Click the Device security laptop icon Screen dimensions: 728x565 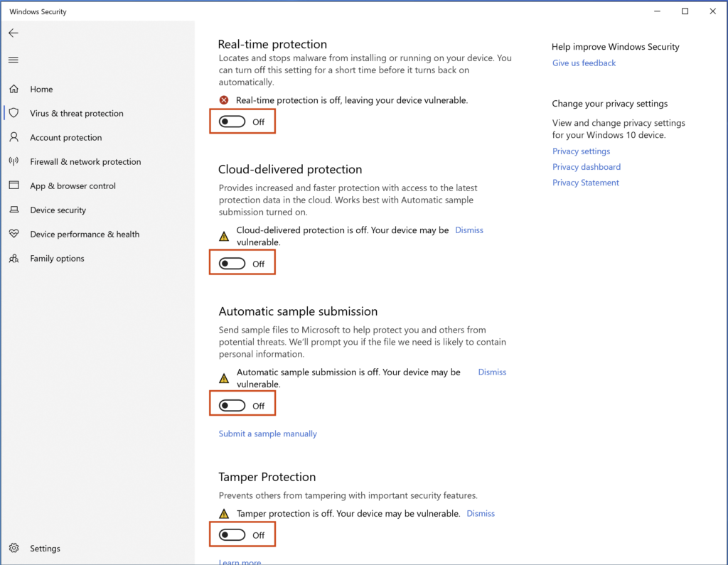point(14,210)
